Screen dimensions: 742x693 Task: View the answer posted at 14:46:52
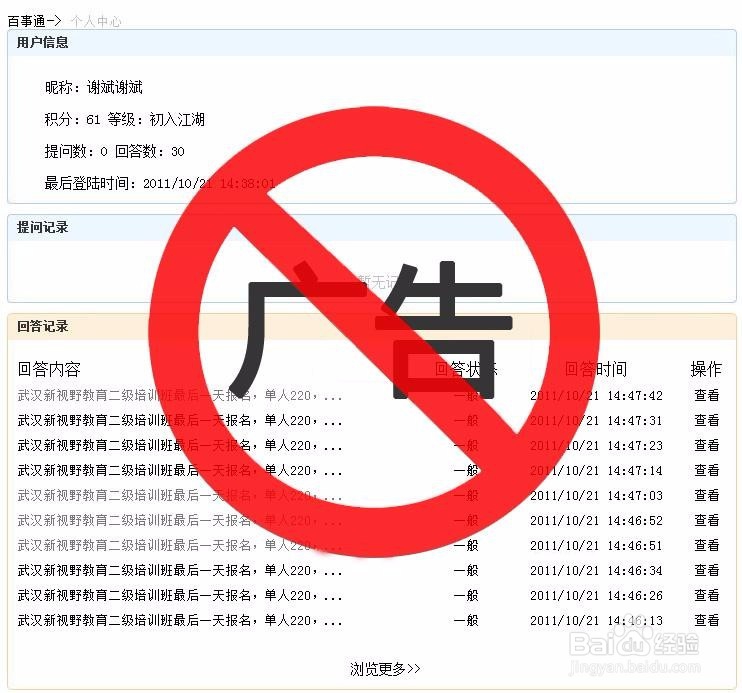coord(707,520)
